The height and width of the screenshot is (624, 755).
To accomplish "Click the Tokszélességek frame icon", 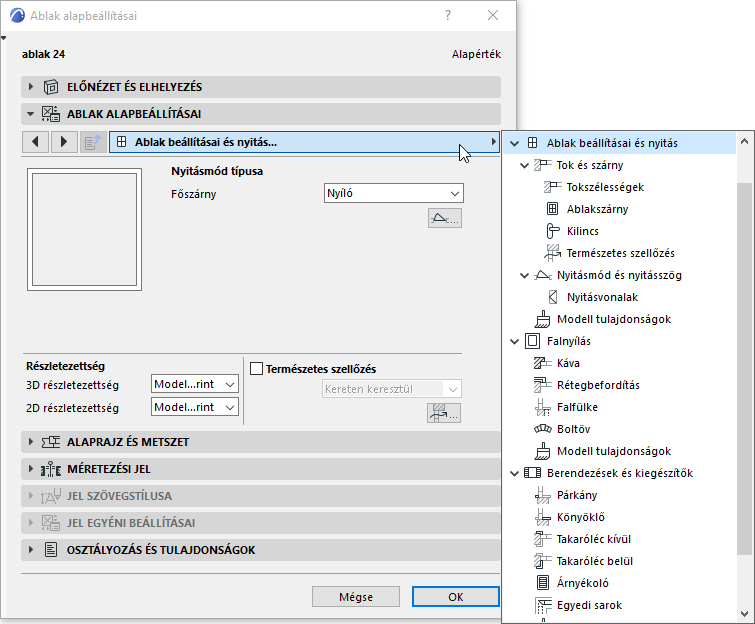I will [x=552, y=187].
